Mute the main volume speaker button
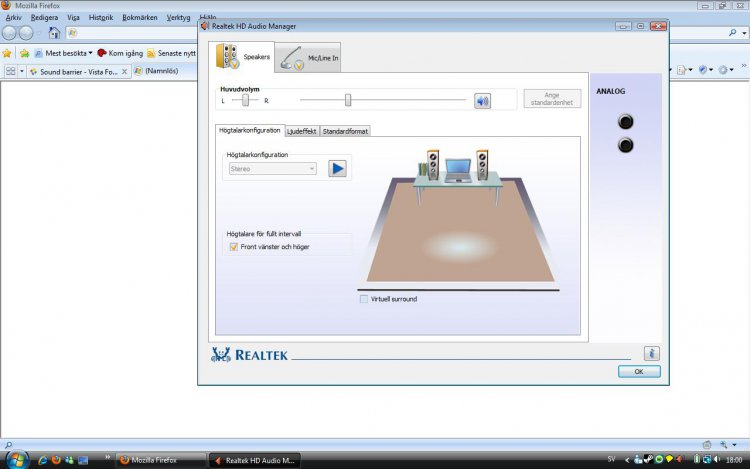750x469 pixels. (x=482, y=101)
